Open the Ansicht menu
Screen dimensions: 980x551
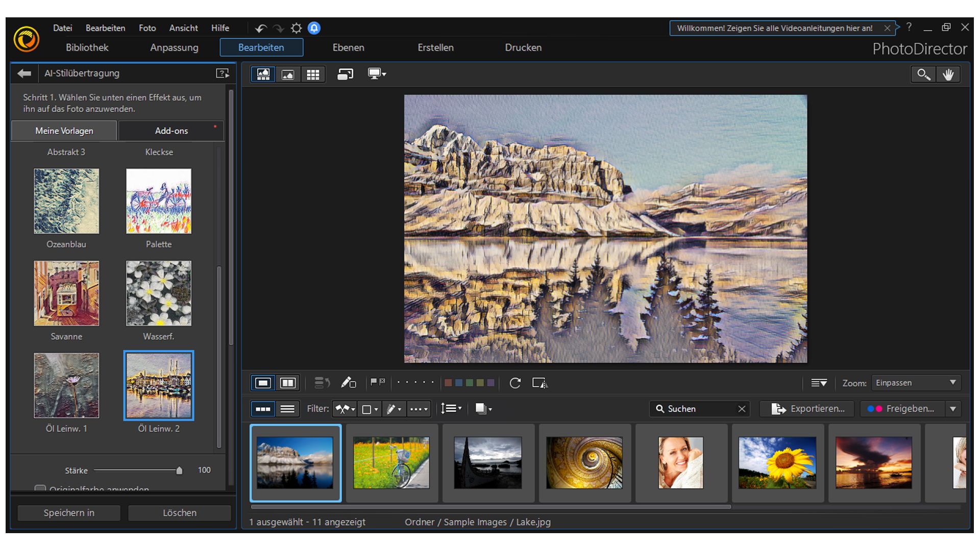pyautogui.click(x=183, y=28)
